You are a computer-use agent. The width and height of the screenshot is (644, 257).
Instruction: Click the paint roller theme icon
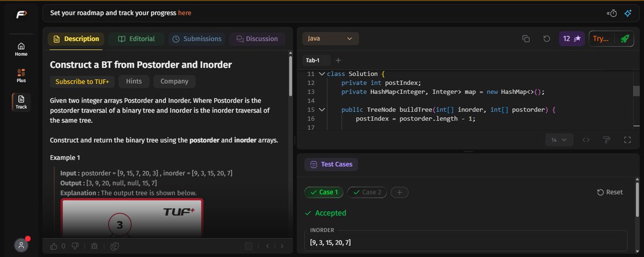(607, 140)
